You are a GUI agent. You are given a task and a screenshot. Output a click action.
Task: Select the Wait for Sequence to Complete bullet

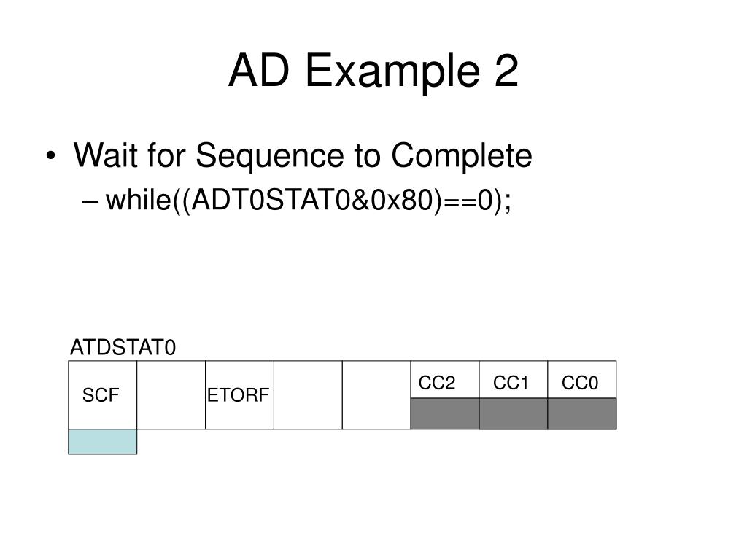coord(303,156)
